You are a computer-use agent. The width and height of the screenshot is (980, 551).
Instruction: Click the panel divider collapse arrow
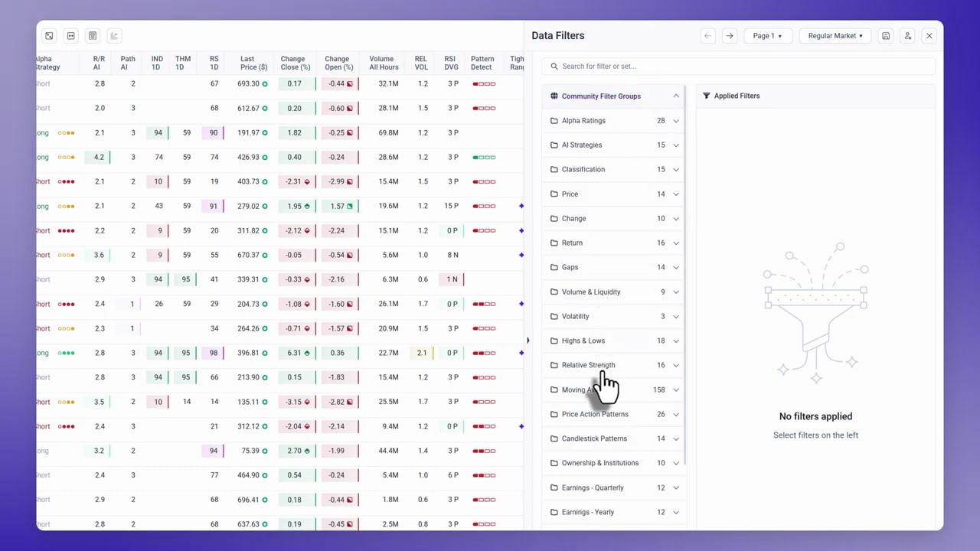pos(528,341)
